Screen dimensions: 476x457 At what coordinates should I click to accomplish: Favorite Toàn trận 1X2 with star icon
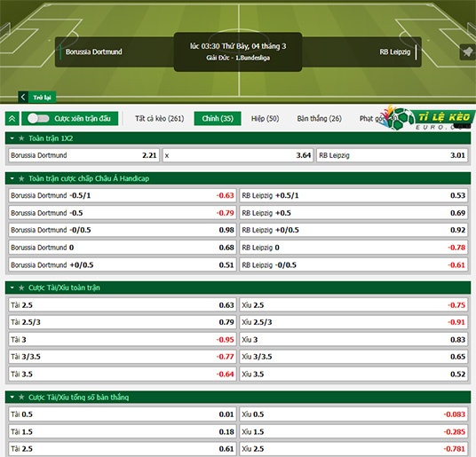[21, 138]
